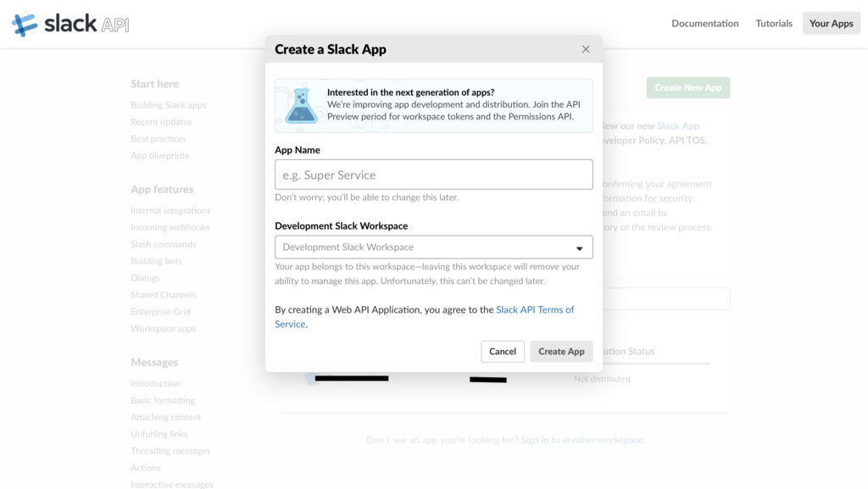Open Slash commands sidebar link
This screenshot has height=489, width=868.
click(x=164, y=244)
